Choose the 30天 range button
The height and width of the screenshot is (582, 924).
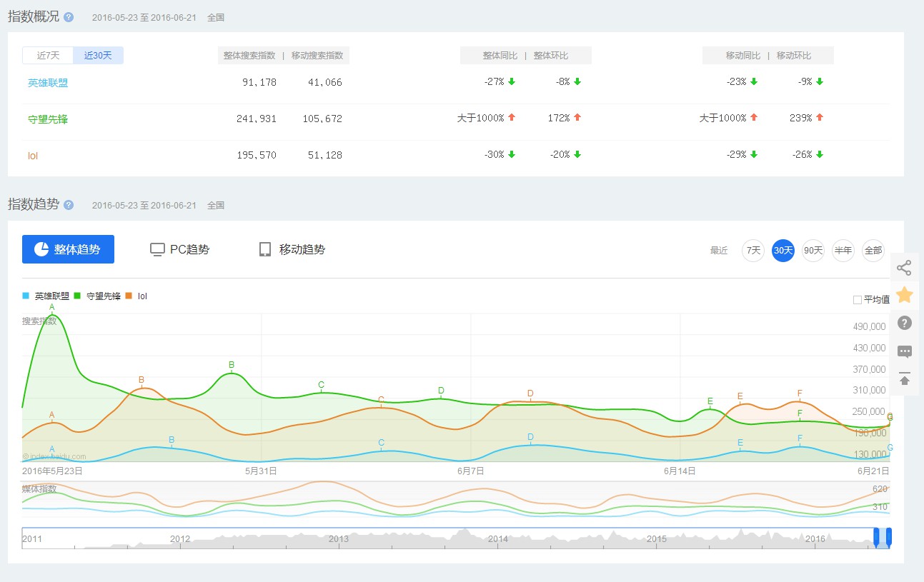click(783, 251)
